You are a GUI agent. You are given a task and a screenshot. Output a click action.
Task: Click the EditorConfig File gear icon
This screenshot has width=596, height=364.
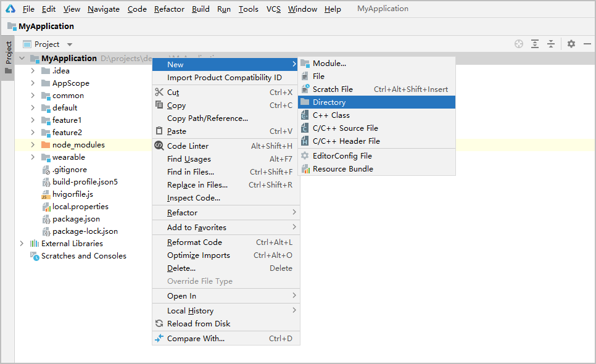305,155
